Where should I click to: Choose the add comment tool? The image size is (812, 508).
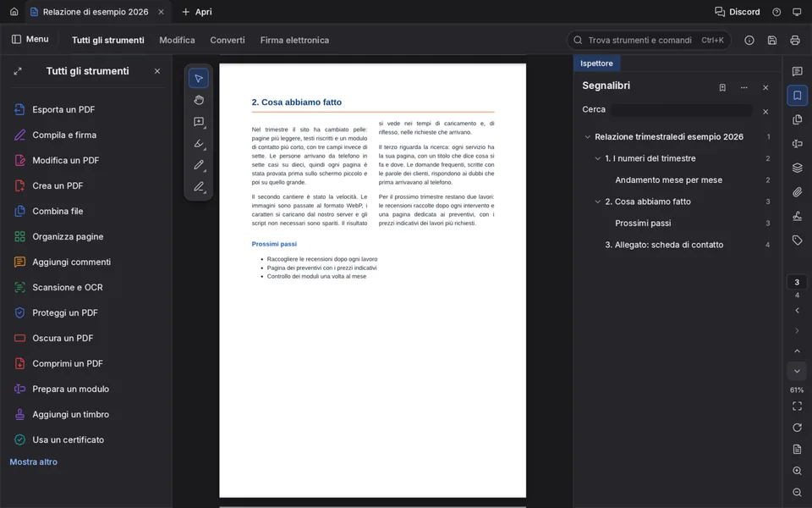pos(199,122)
